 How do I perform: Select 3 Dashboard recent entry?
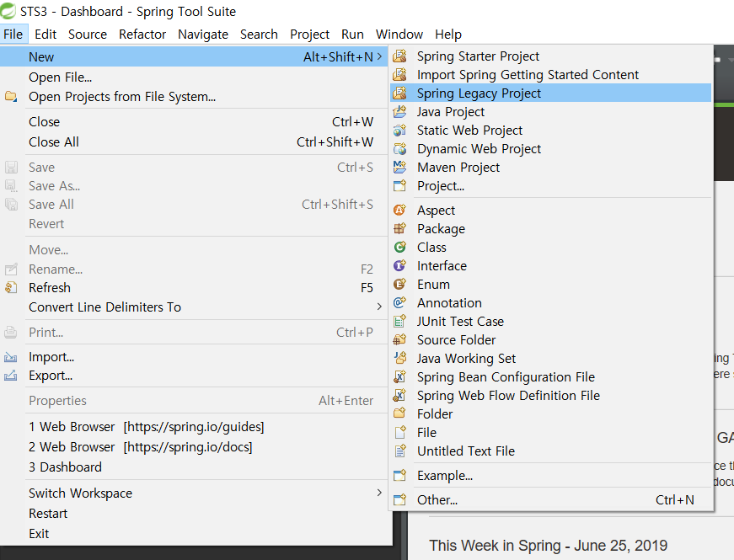click(x=196, y=467)
